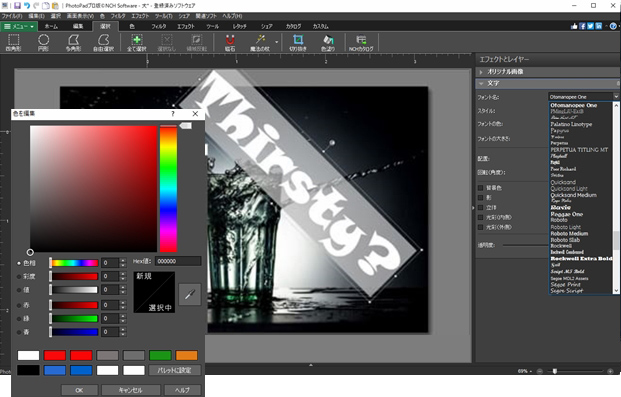Click the crop (切り抜き) tool icon

298,42
